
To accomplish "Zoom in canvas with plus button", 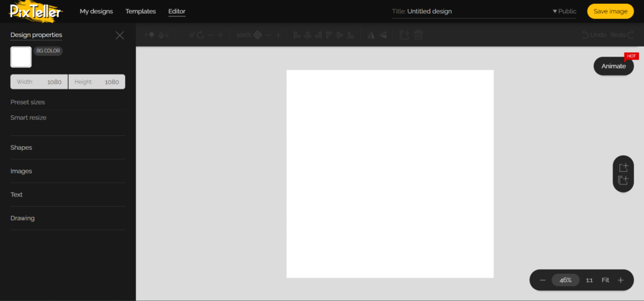I will [621, 280].
